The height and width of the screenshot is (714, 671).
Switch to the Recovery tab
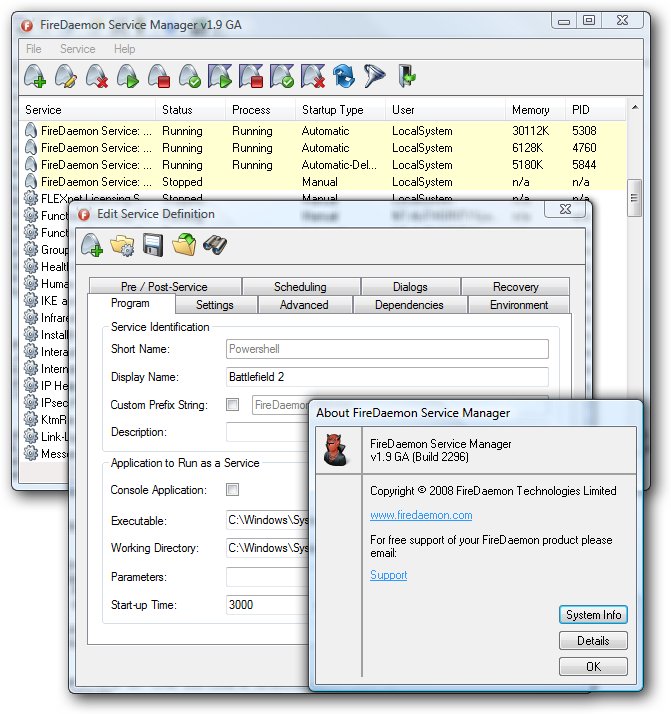click(515, 286)
